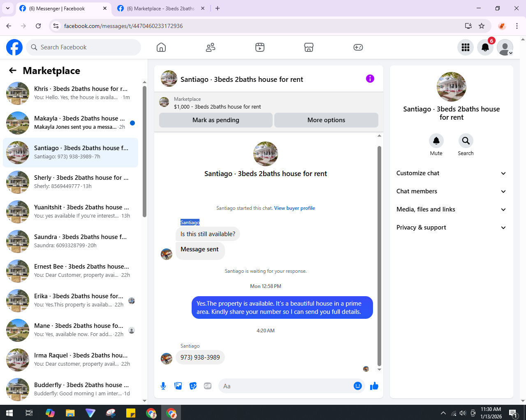This screenshot has height=420, width=526.
Task: Switch to Marketplace 3beds 2baths tab
Action: (x=160, y=8)
